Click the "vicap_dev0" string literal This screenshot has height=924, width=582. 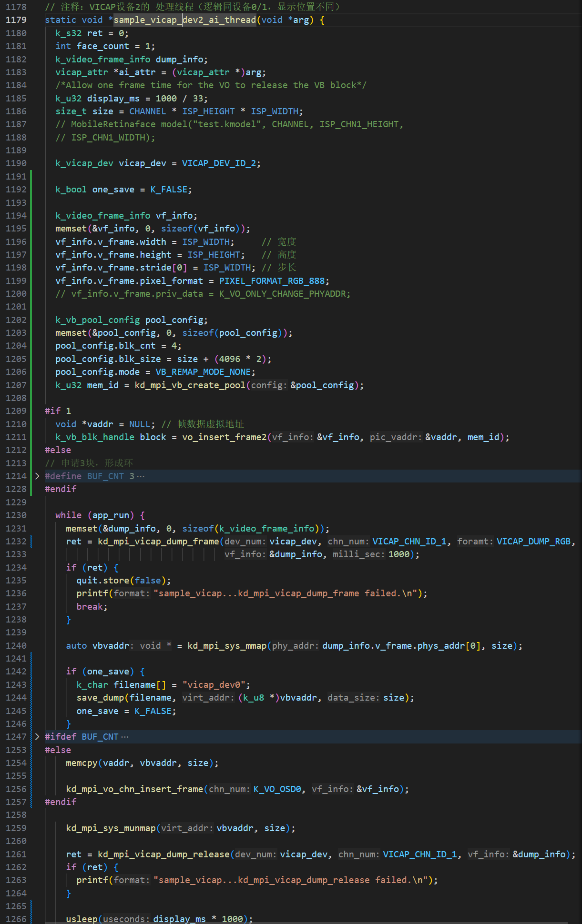[x=216, y=685]
